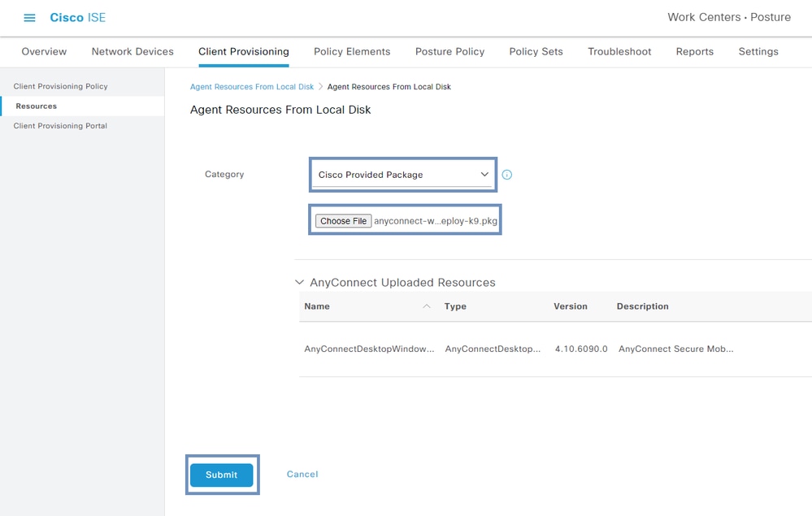812x516 pixels.
Task: Sort by Name column arrow icon
Action: tap(427, 306)
